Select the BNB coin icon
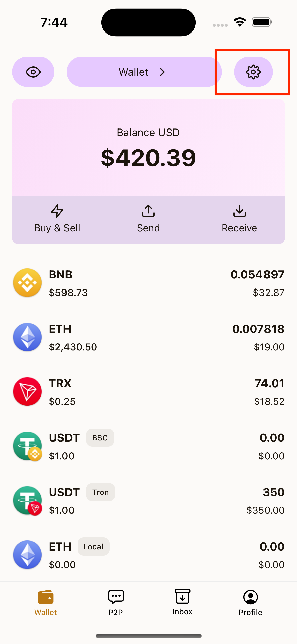This screenshot has height=644, width=297. [x=27, y=283]
